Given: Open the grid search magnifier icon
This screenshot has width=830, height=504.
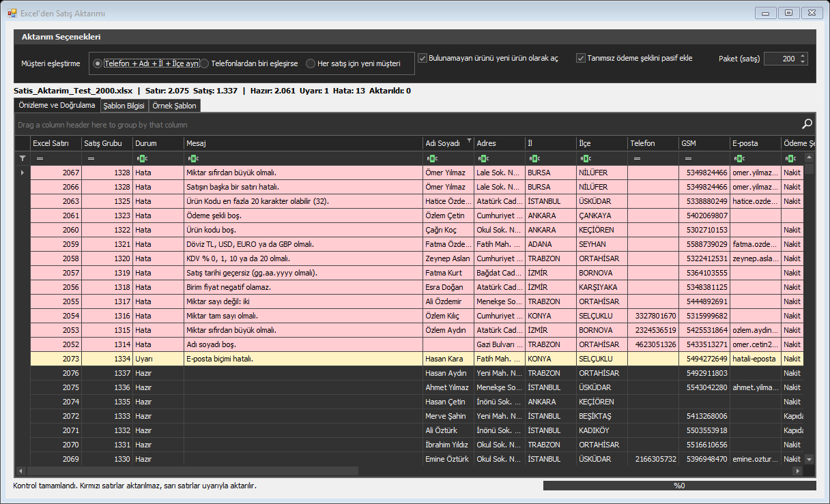Looking at the screenshot, I should pos(807,124).
